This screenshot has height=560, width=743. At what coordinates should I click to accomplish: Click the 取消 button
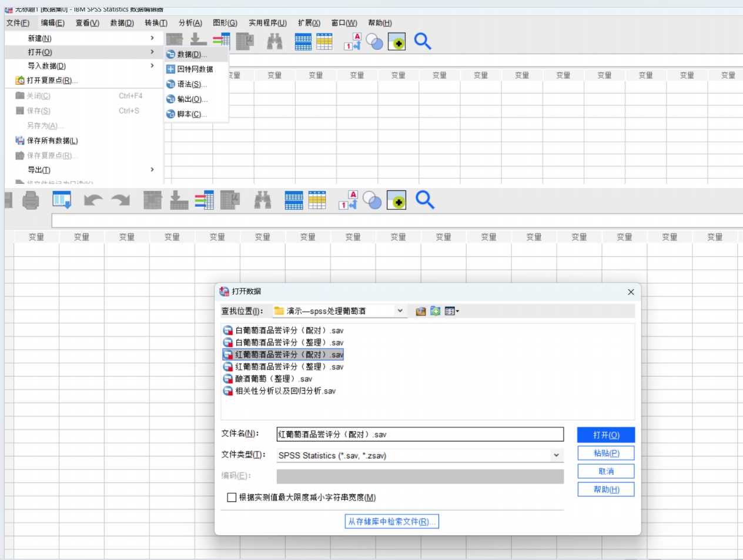[606, 471]
